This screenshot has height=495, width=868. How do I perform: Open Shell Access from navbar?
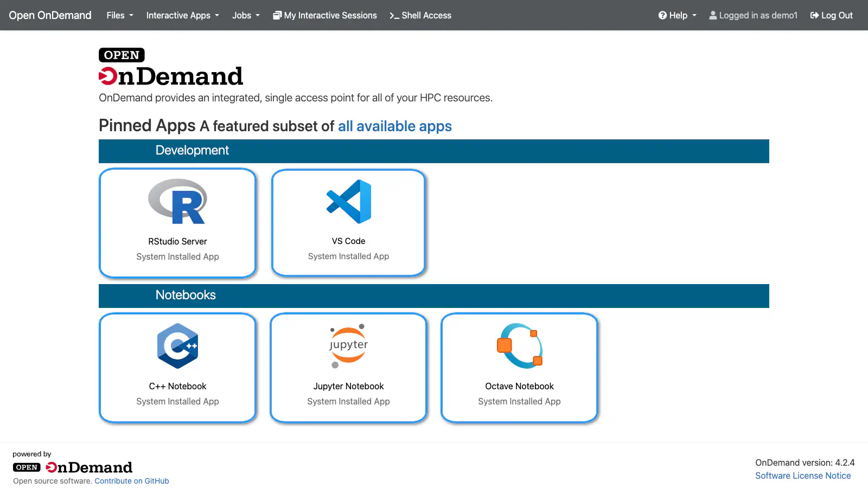pyautogui.click(x=420, y=15)
